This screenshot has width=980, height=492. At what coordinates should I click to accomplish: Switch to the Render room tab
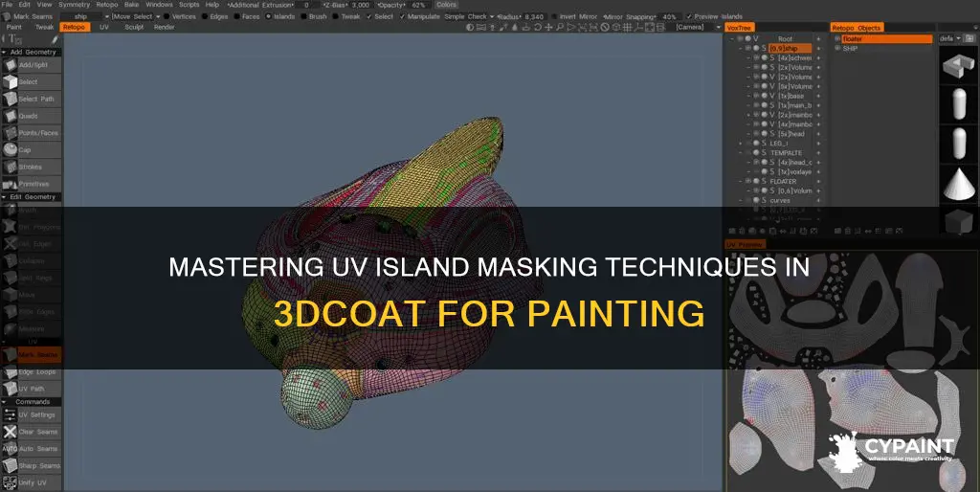pyautogui.click(x=165, y=28)
